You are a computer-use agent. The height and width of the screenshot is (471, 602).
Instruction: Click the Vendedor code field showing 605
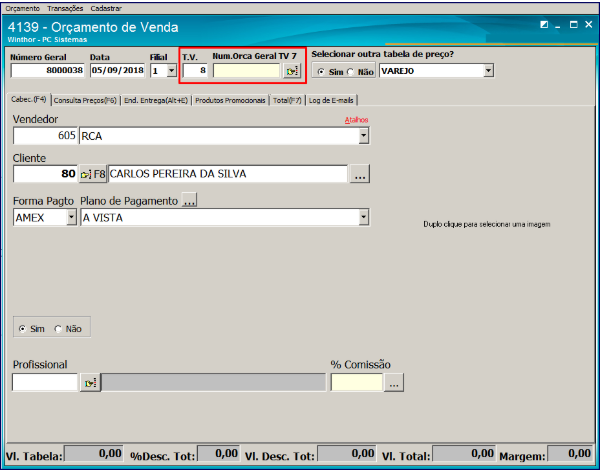tap(45, 136)
